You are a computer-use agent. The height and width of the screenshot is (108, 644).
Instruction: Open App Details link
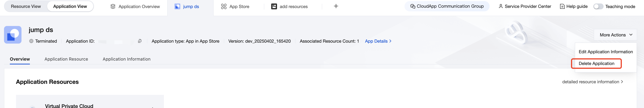coord(378,41)
